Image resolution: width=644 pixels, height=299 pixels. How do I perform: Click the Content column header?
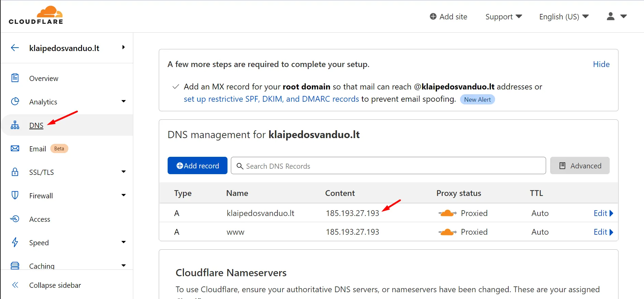(340, 193)
